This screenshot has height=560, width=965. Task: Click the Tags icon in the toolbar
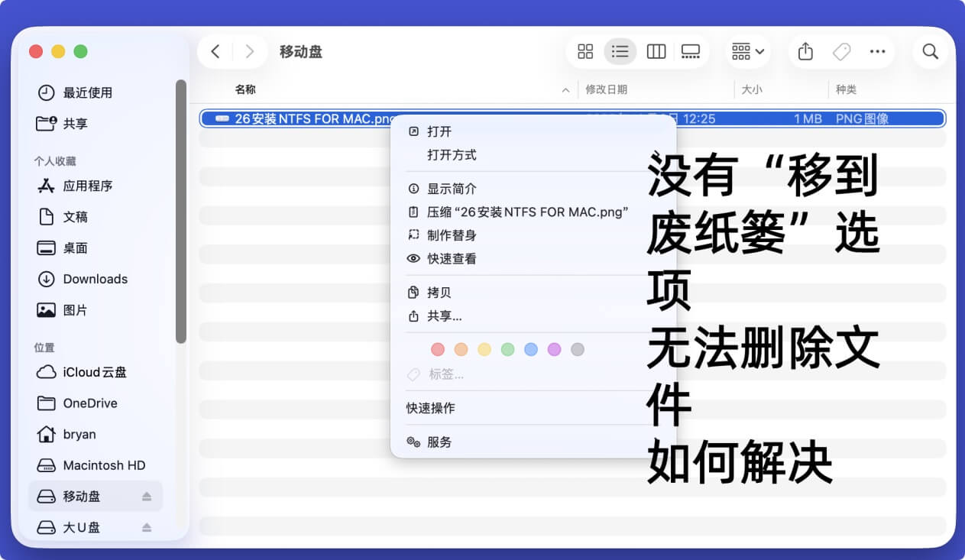coord(841,51)
